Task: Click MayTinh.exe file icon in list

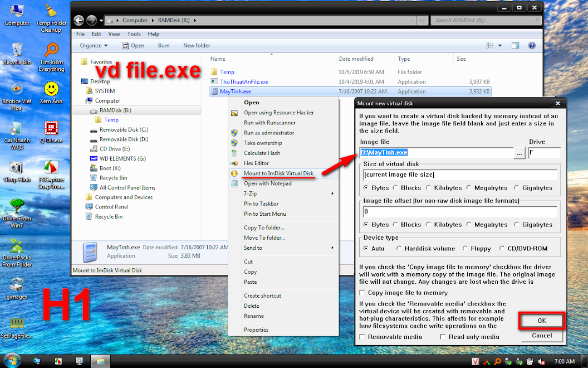Action: coord(214,91)
